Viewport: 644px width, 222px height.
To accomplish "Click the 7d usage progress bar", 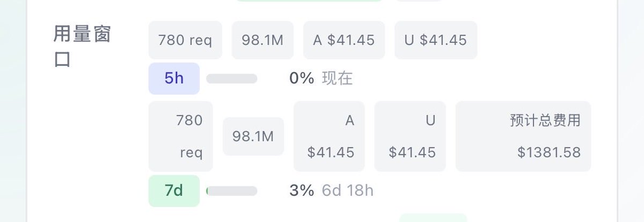I will coord(232,191).
